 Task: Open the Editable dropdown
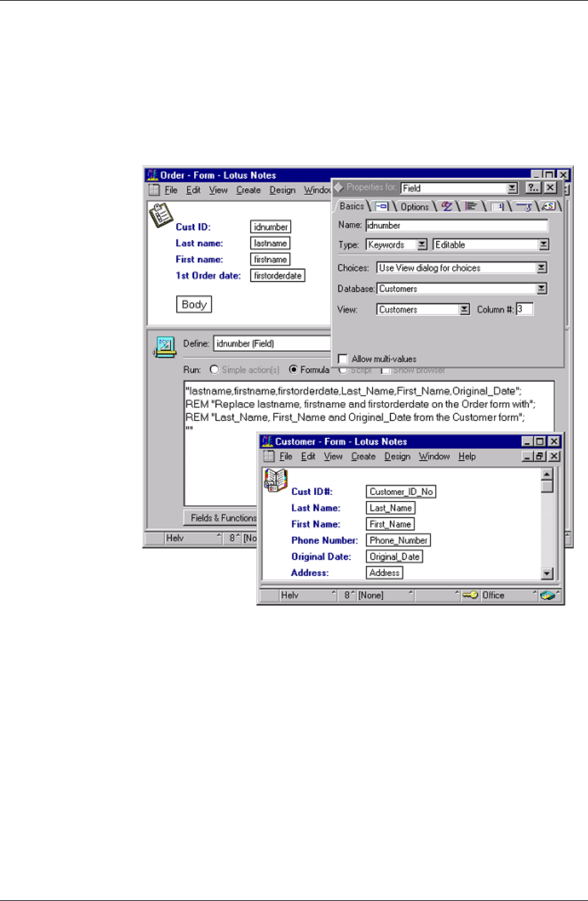(x=544, y=245)
